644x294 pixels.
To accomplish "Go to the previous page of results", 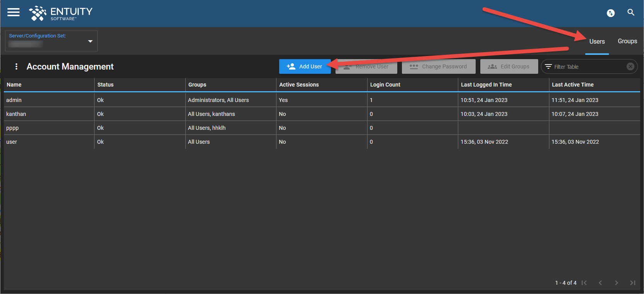I will click(x=600, y=283).
